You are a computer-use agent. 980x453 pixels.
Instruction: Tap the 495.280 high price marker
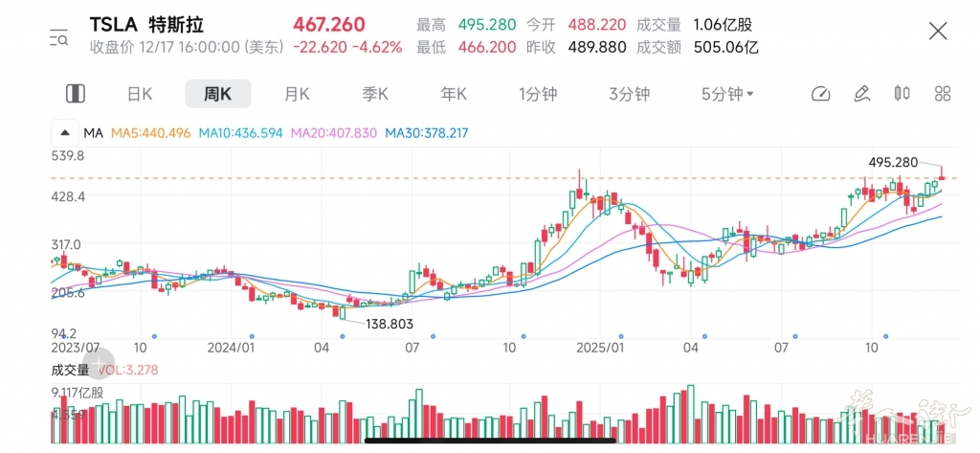click(x=894, y=163)
